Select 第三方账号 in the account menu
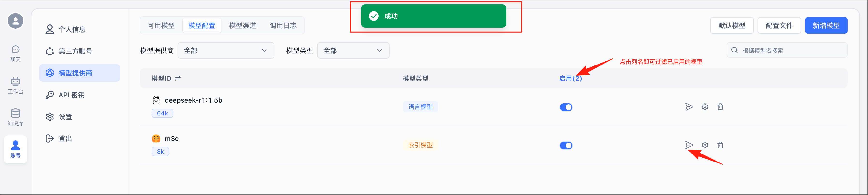The height and width of the screenshot is (195, 868). click(76, 51)
